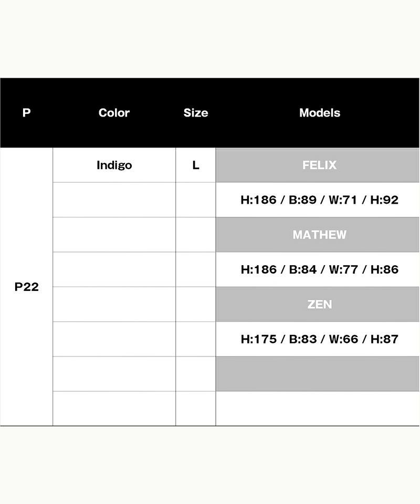Click the empty Color cell in MATHEW row
Screen dimensions: 420x504
tap(114, 235)
